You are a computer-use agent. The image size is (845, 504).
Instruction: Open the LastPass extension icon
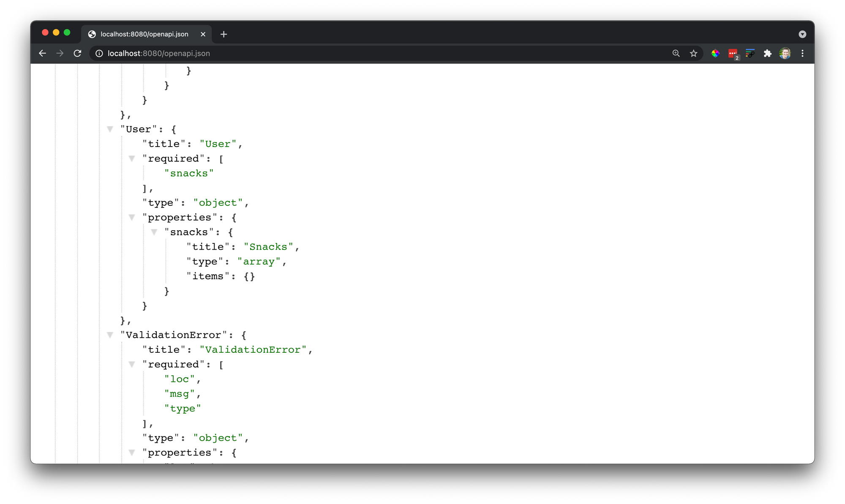[732, 53]
